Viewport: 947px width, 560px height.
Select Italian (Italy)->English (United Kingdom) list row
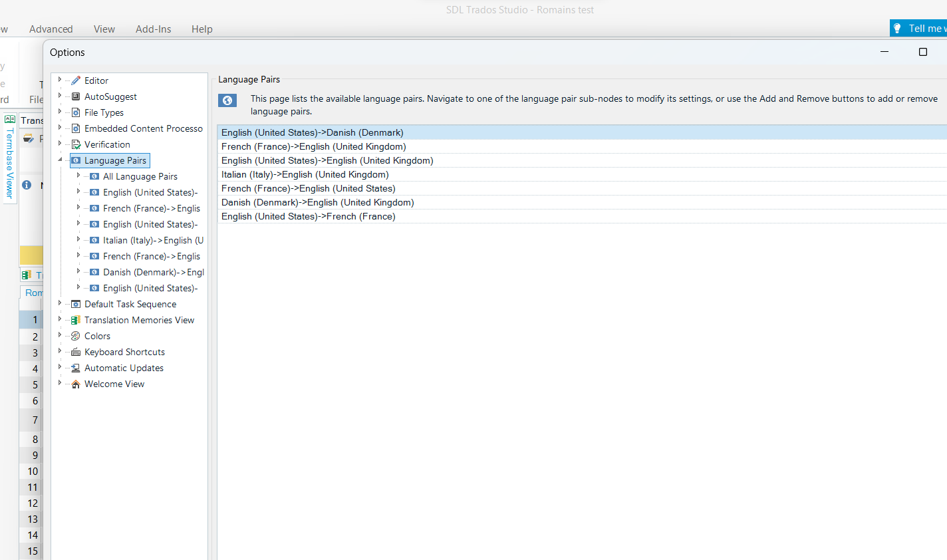pyautogui.click(x=582, y=174)
